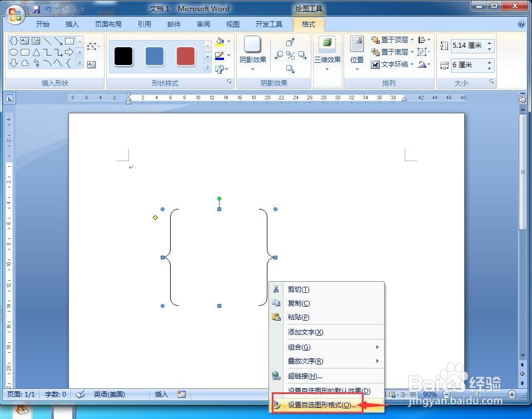Toggle the ruler view button above scrollbar

pyautogui.click(x=523, y=99)
